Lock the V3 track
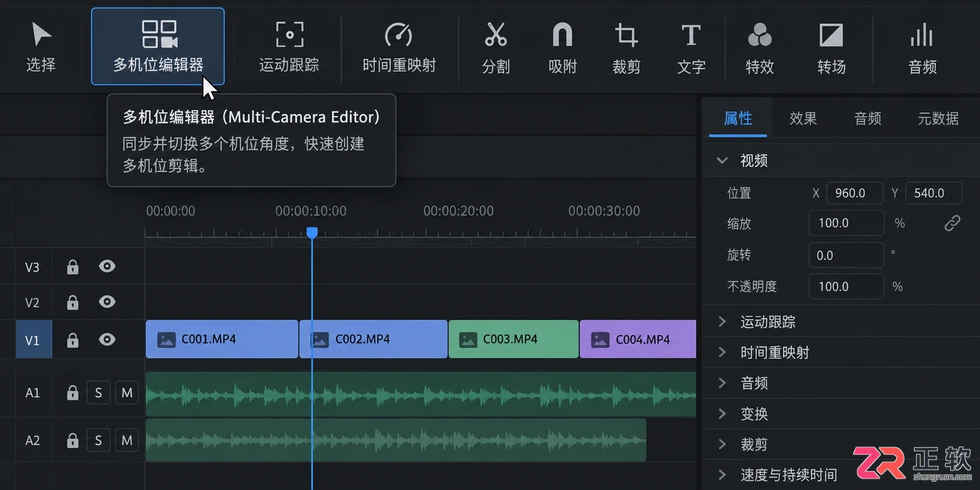980x490 pixels. [x=73, y=267]
